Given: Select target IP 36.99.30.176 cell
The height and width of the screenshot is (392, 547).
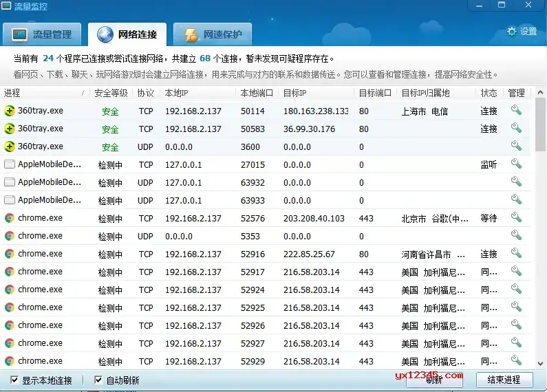Looking at the screenshot, I should 309,129.
